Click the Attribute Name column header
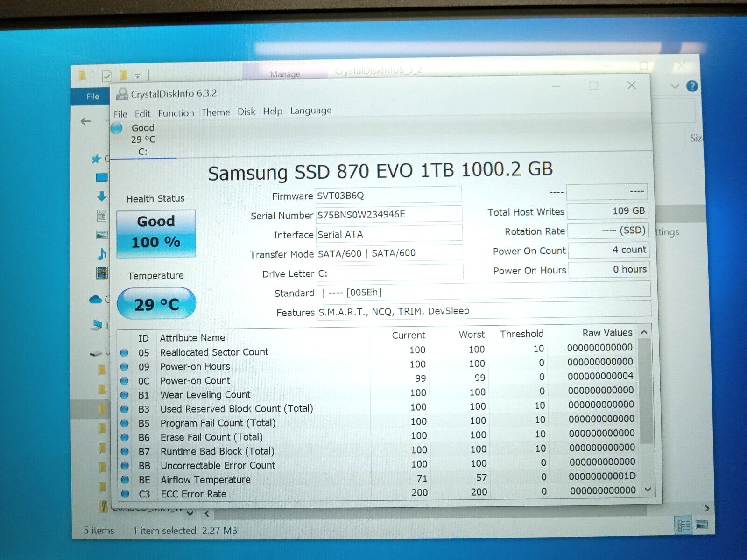Image resolution: width=747 pixels, height=560 pixels. 192,337
